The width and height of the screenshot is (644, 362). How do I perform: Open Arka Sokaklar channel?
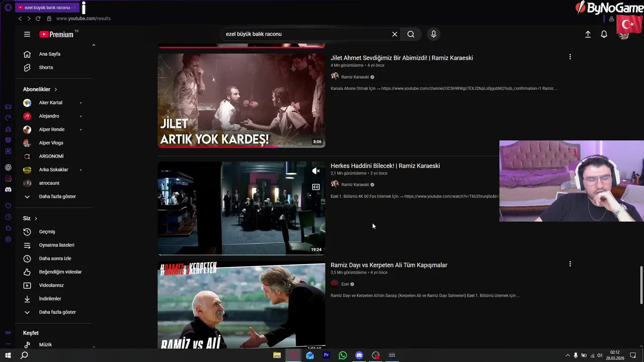54,170
